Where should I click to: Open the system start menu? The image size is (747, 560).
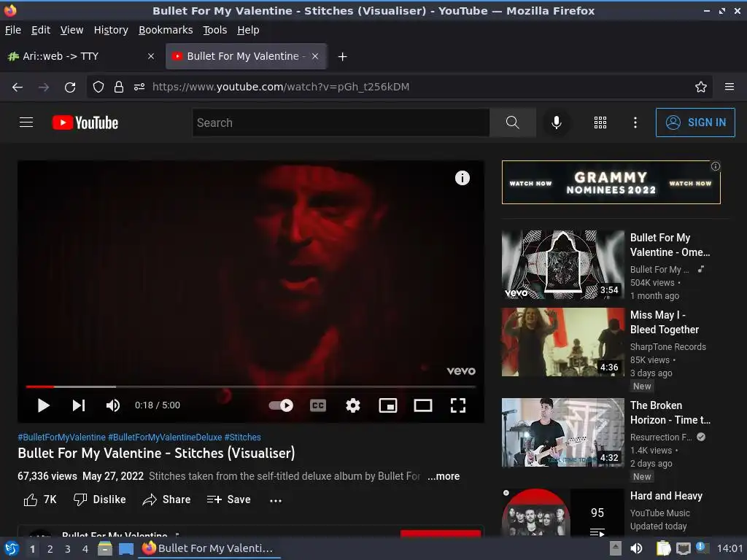tap(11, 549)
